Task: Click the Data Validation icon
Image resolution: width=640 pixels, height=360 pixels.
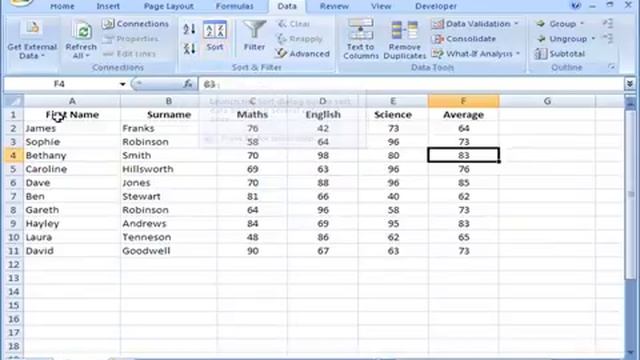Action: tap(438, 24)
